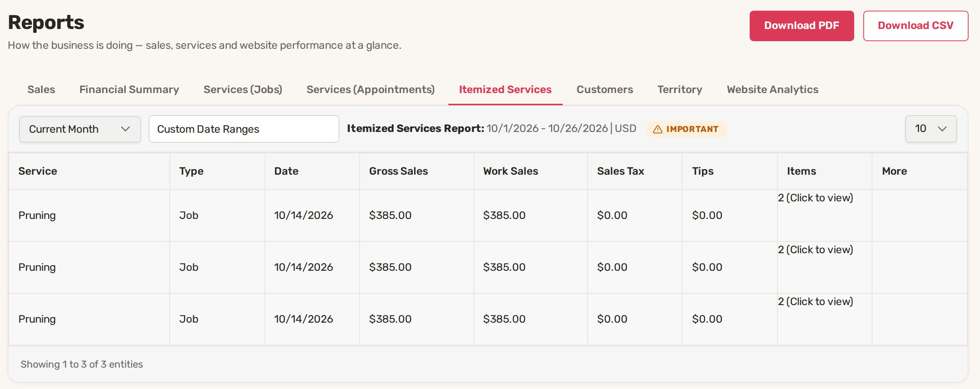Select the Itemized Services tab
980x389 pixels.
tap(505, 89)
